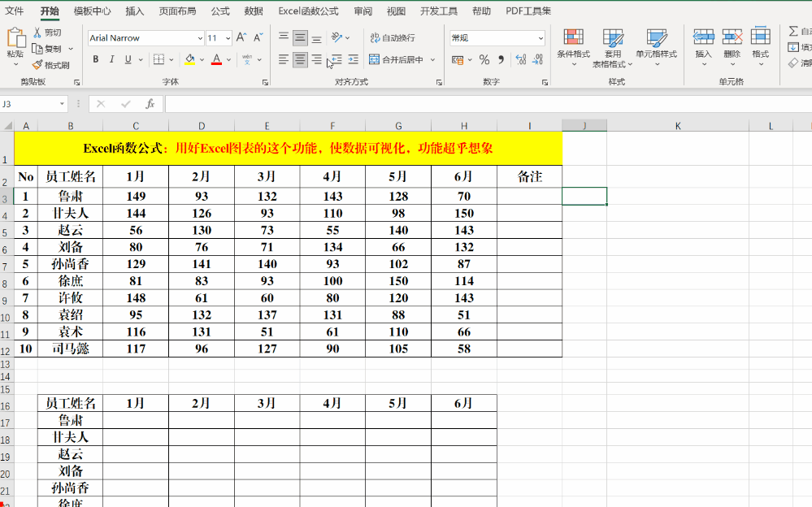Click the Paste icon
Viewport: 812px width, 507px height.
click(15, 37)
